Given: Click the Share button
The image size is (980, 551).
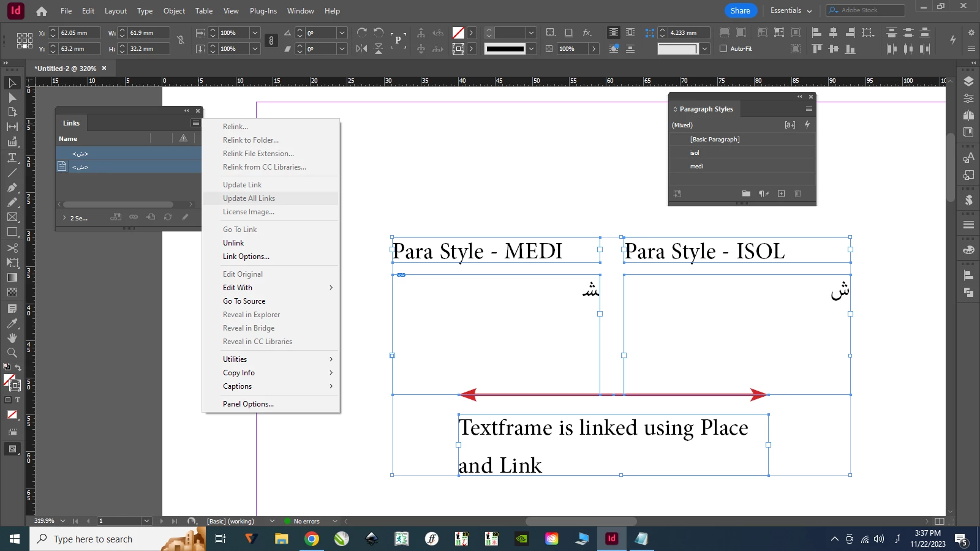Looking at the screenshot, I should tap(740, 10).
